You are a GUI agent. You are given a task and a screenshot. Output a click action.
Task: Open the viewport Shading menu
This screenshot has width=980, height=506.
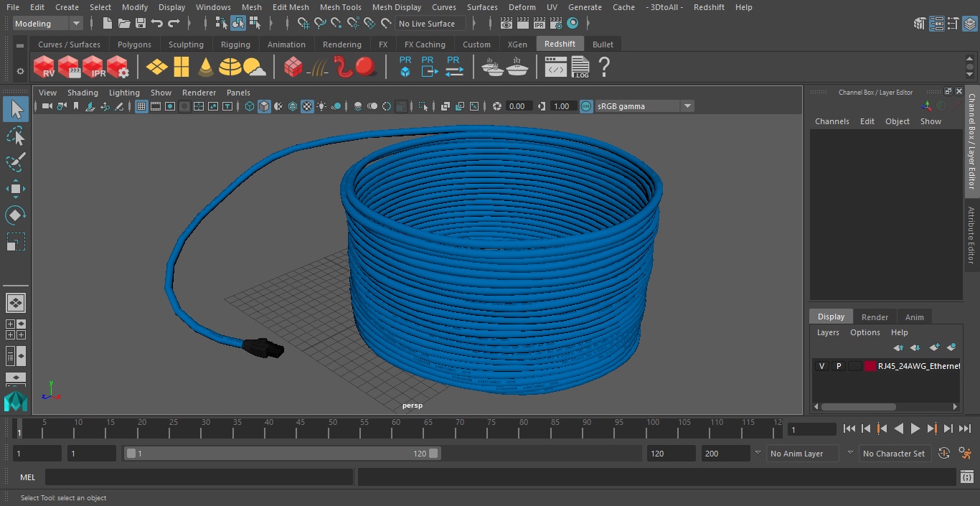pyautogui.click(x=83, y=93)
